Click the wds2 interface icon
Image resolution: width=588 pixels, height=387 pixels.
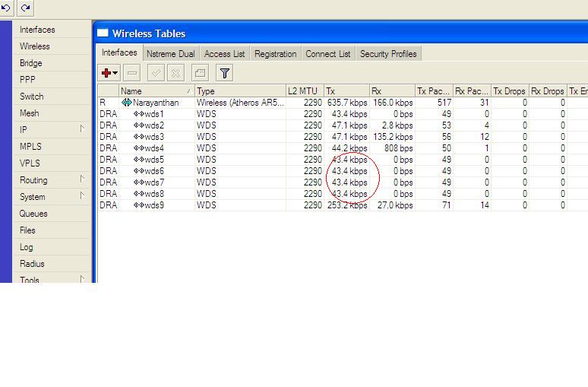click(x=139, y=125)
